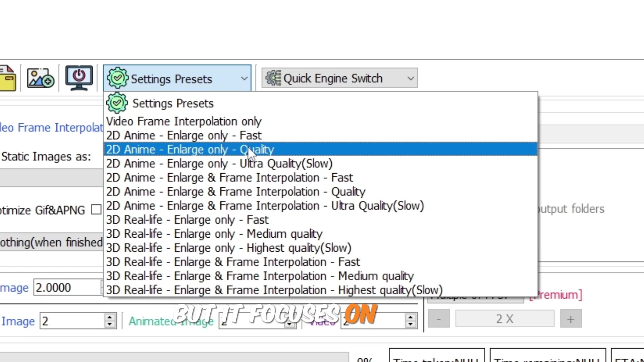Click the Quick Engine Switch gear icon
Screen dimensions: 644x362
tap(273, 78)
